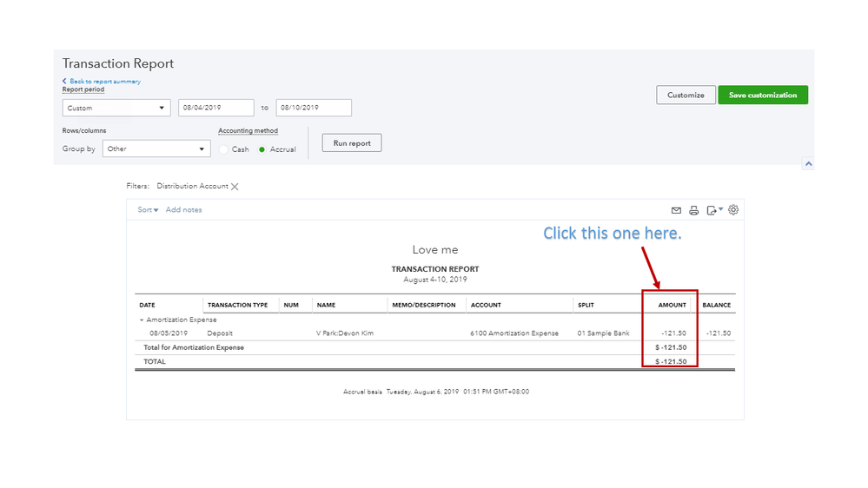868x488 pixels.
Task: Click the AMOUNT column header
Action: pyautogui.click(x=672, y=305)
